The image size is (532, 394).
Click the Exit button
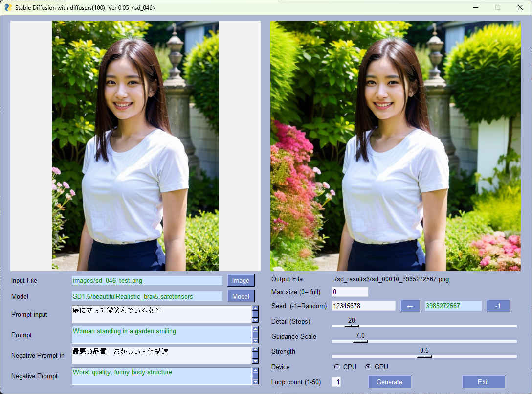tap(483, 382)
